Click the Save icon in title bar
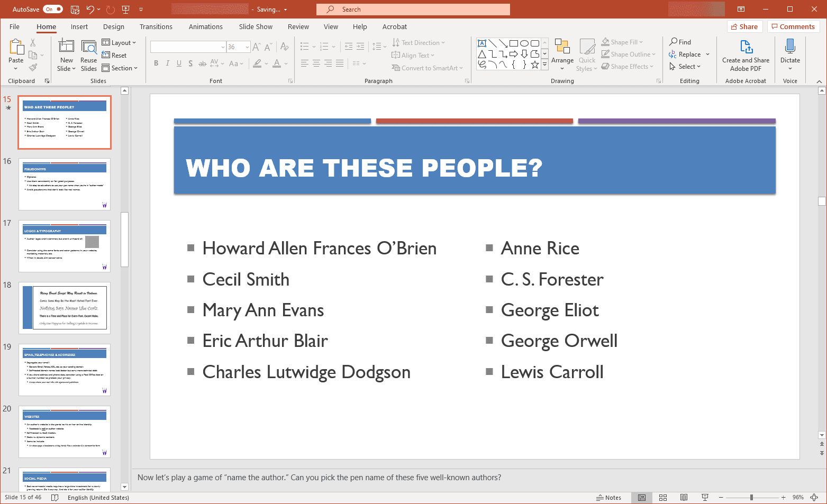The image size is (827, 504). (x=75, y=9)
